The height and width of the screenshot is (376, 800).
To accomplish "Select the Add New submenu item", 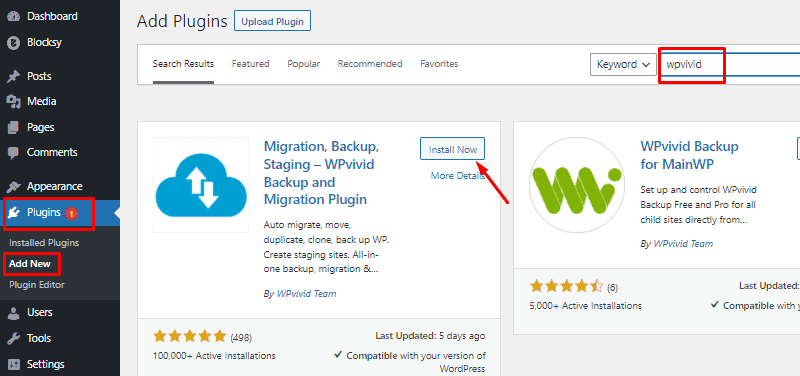I will pyautogui.click(x=30, y=264).
